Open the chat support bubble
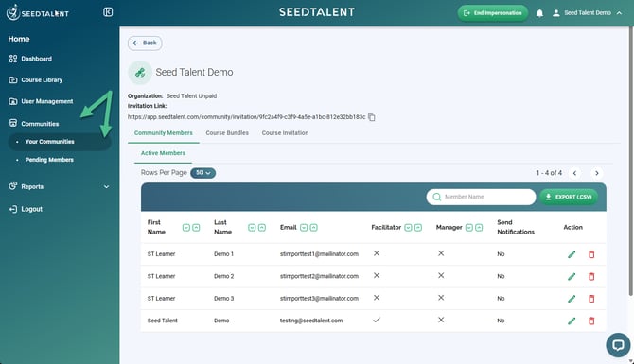 618,344
